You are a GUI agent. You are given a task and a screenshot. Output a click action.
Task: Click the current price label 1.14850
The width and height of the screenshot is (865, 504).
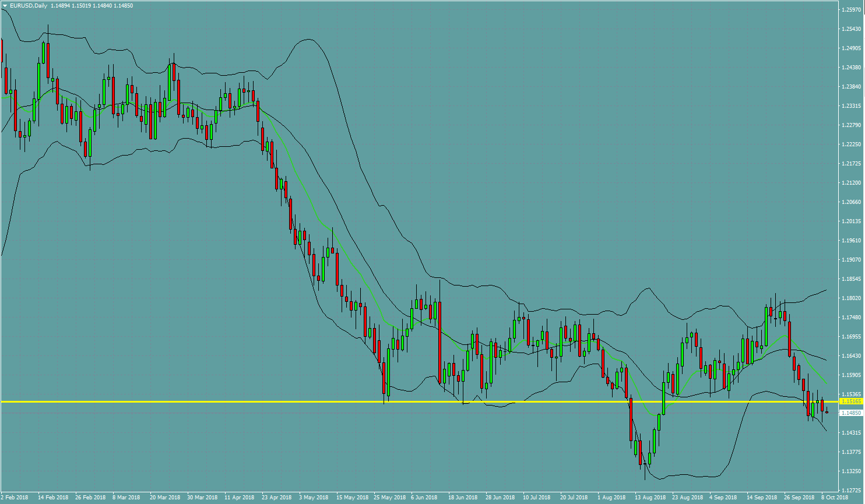tap(851, 413)
